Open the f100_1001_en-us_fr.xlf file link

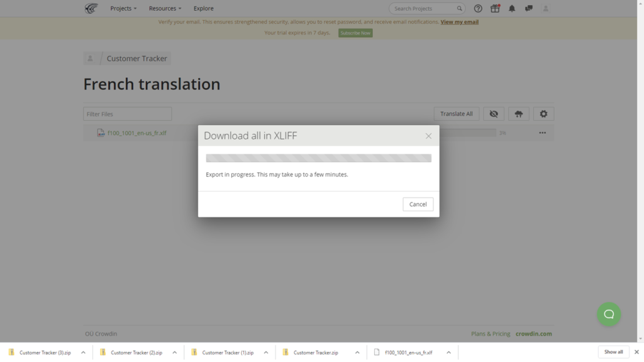point(136,133)
